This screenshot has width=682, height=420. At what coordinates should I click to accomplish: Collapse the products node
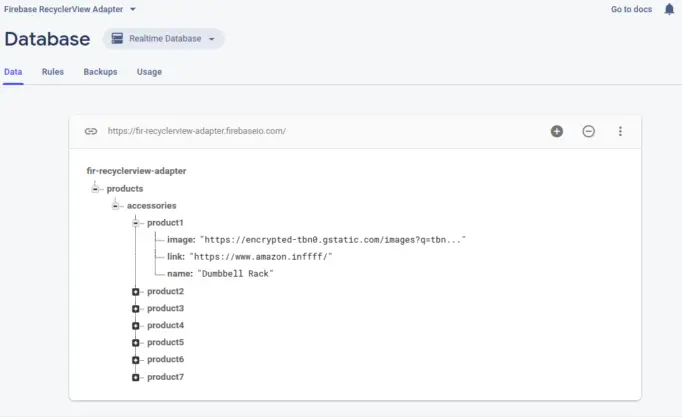tap(95, 189)
